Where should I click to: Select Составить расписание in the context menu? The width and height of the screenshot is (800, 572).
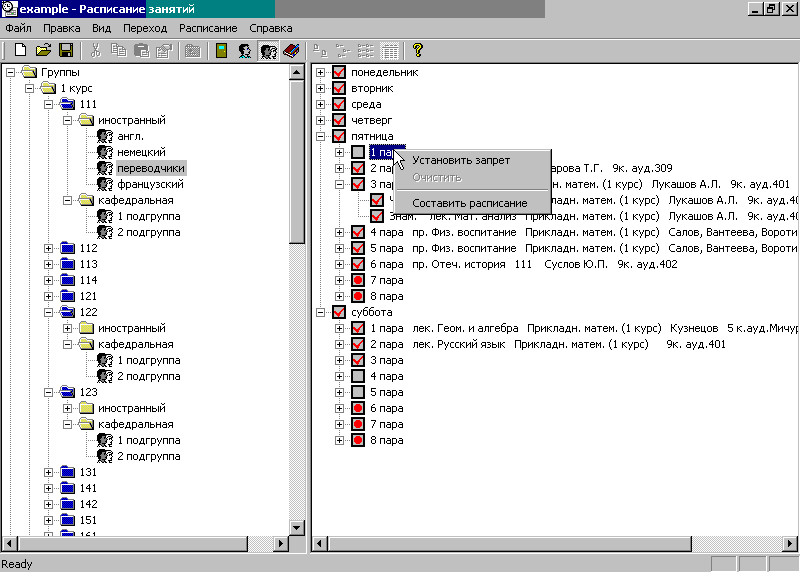(x=469, y=203)
